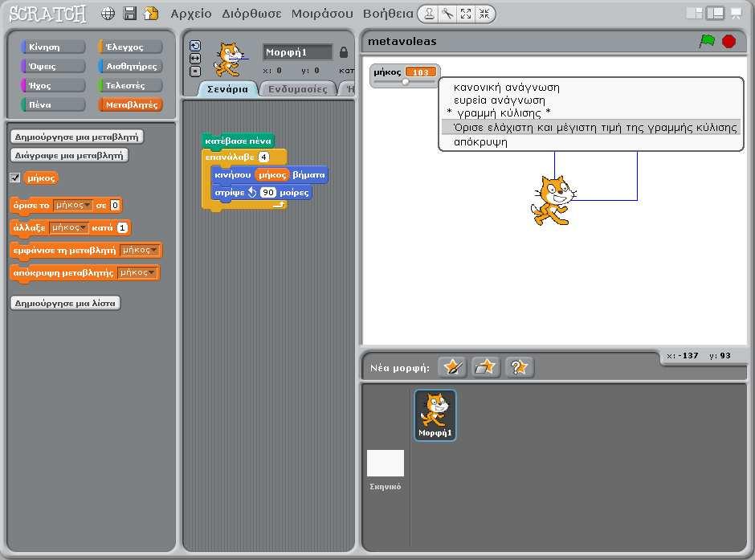
Task: Select the don't-rotate style
Action: click(195, 72)
